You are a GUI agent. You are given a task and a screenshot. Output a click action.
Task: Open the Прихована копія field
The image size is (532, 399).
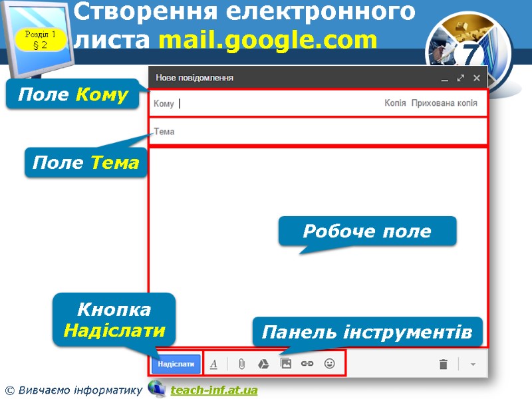pyautogui.click(x=444, y=103)
